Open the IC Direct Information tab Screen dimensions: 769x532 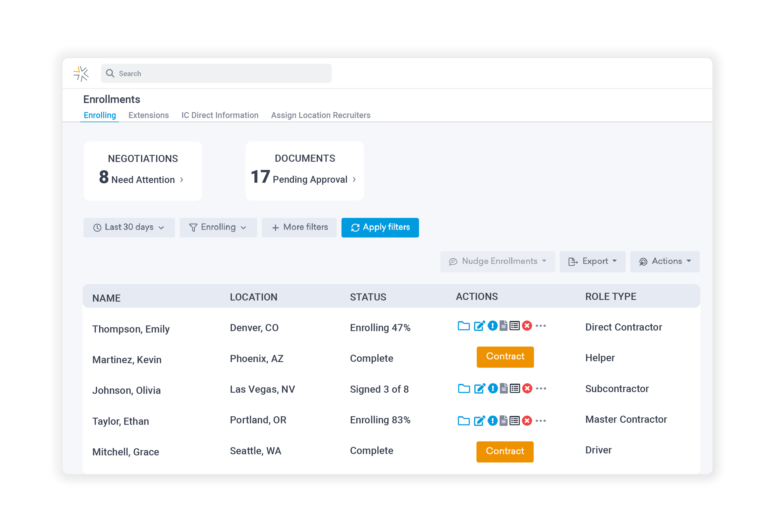coord(220,115)
